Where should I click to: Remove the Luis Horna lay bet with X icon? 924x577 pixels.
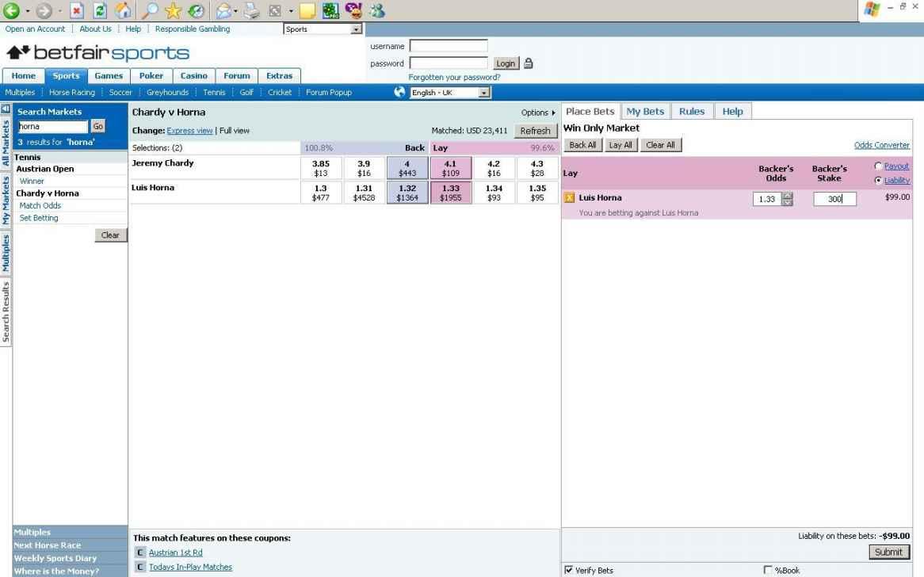tap(569, 198)
